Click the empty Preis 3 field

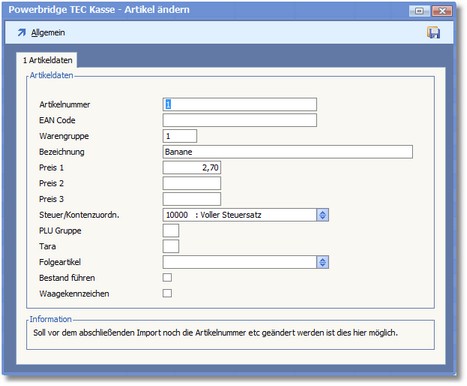click(x=192, y=199)
